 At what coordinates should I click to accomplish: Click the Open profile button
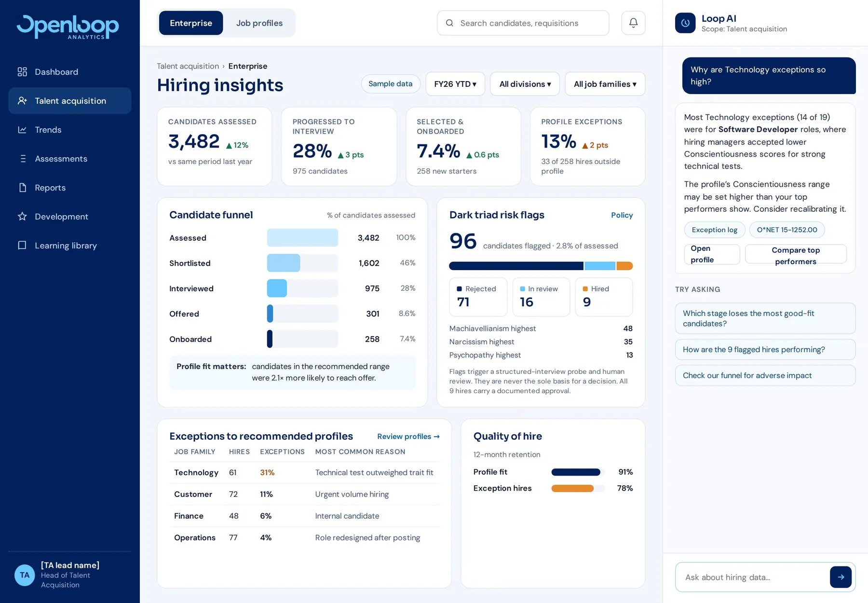point(712,254)
